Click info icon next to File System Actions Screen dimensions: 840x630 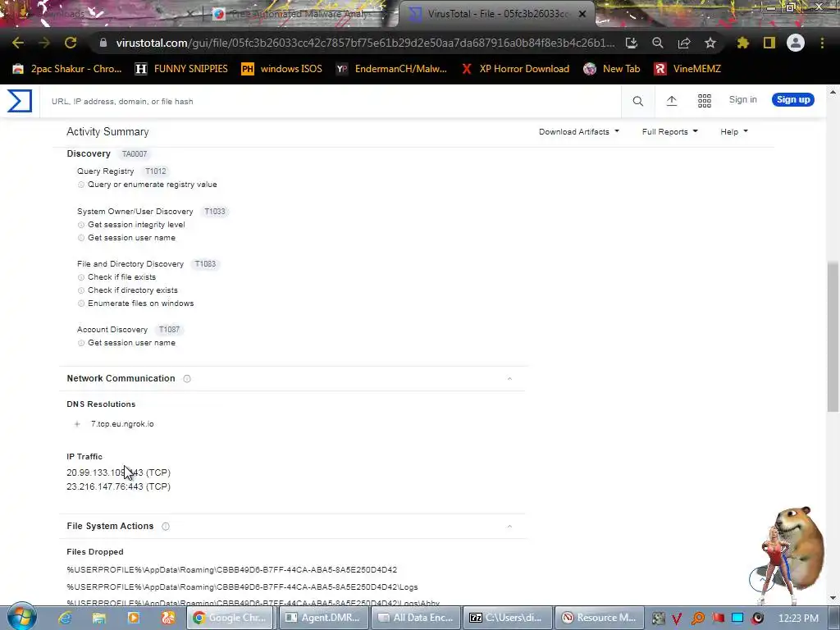coord(166,527)
